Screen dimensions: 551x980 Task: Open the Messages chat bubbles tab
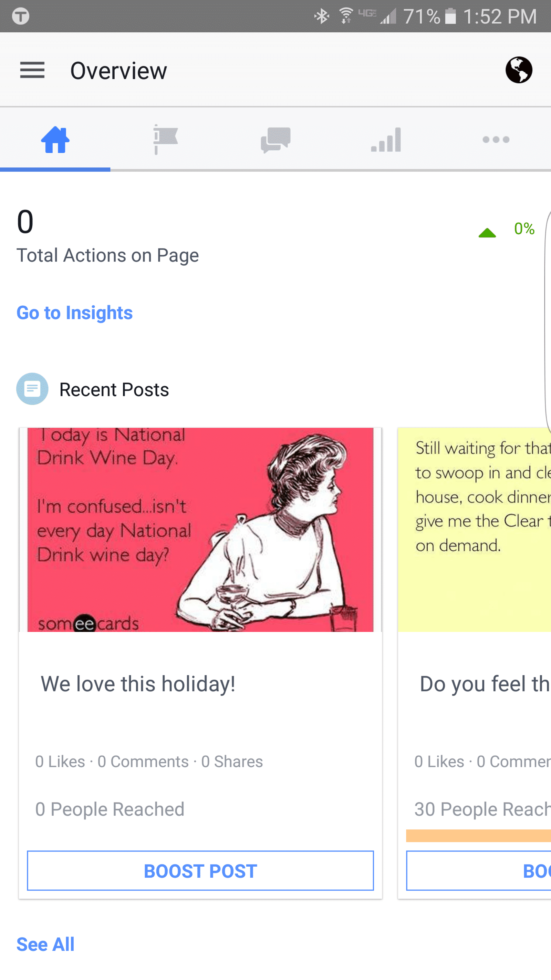[276, 140]
